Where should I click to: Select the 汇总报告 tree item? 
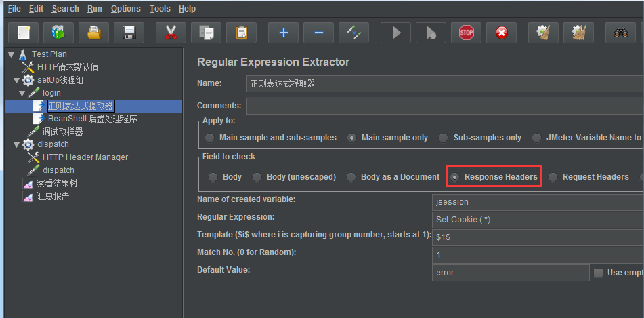pos(53,197)
